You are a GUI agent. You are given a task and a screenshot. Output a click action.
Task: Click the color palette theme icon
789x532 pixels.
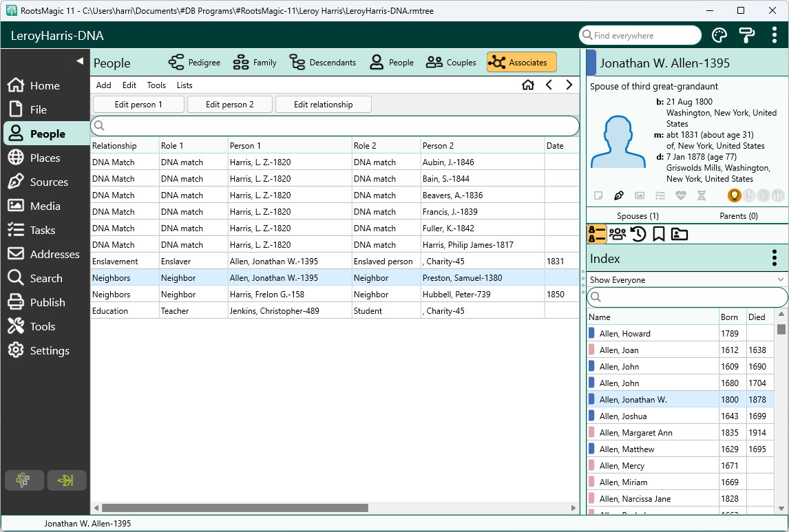719,35
